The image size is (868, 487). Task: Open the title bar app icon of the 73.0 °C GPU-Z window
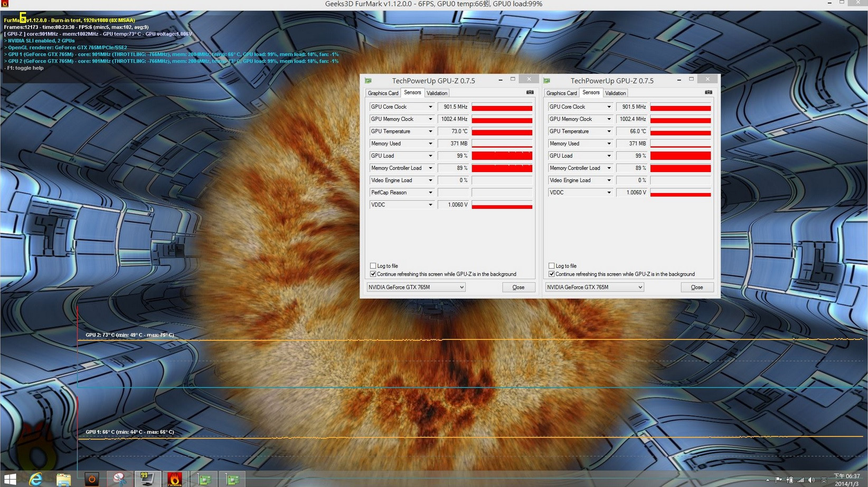(368, 81)
